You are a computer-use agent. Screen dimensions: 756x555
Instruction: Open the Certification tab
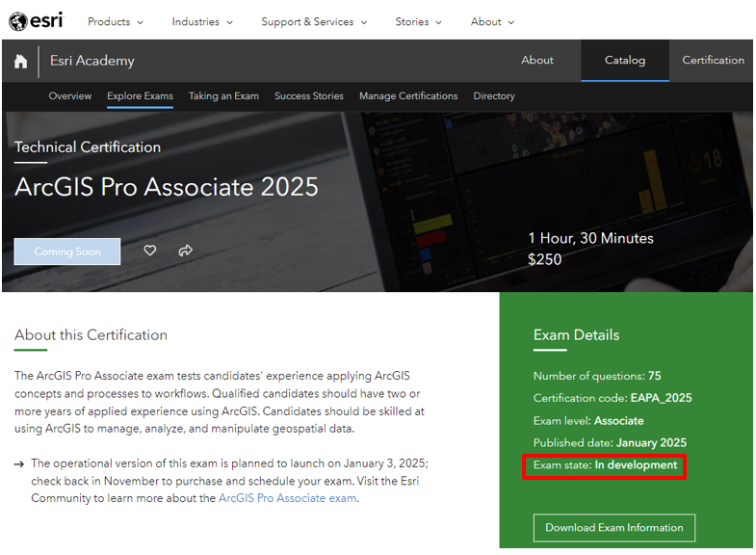click(713, 60)
